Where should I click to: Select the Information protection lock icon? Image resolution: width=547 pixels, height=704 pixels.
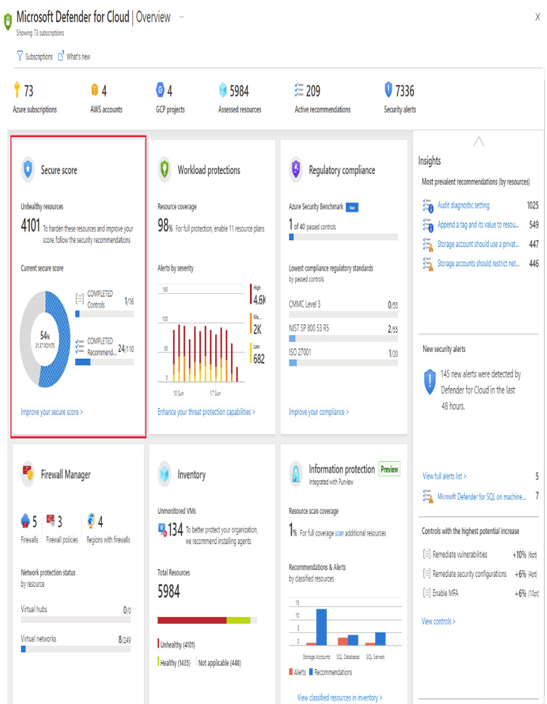(296, 474)
